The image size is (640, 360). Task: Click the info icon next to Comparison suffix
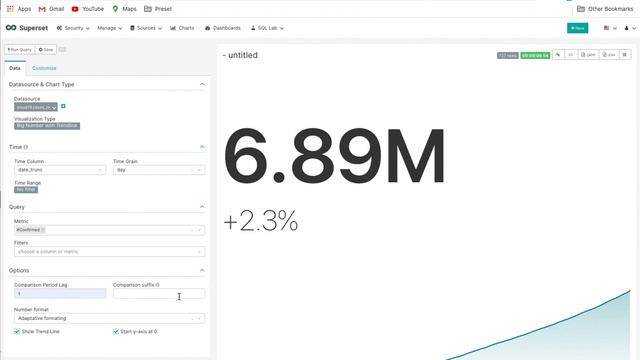[x=158, y=285]
